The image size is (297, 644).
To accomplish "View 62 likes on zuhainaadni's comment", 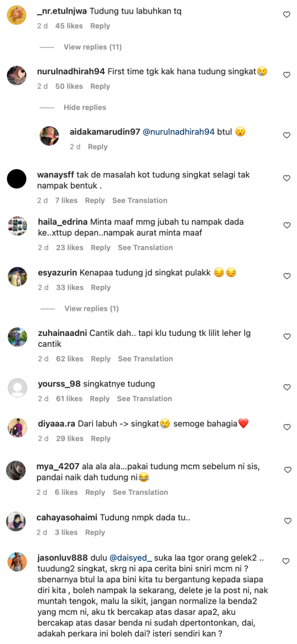I will tap(69, 359).
